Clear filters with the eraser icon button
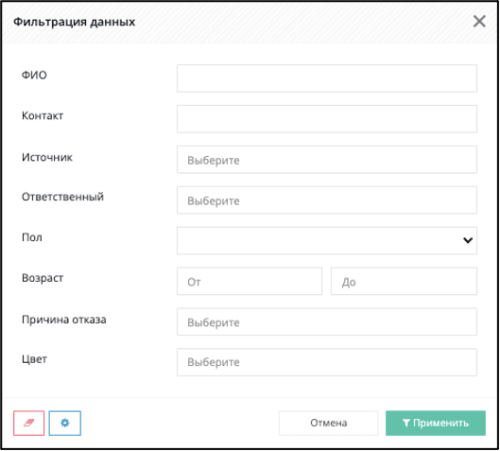This screenshot has width=500, height=451. 29,423
